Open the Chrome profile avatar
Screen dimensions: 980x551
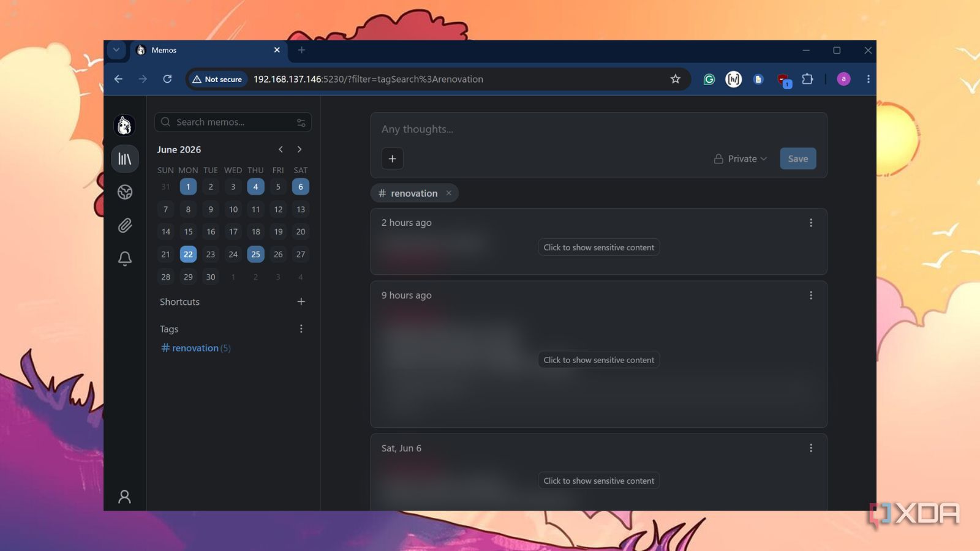[x=843, y=79]
